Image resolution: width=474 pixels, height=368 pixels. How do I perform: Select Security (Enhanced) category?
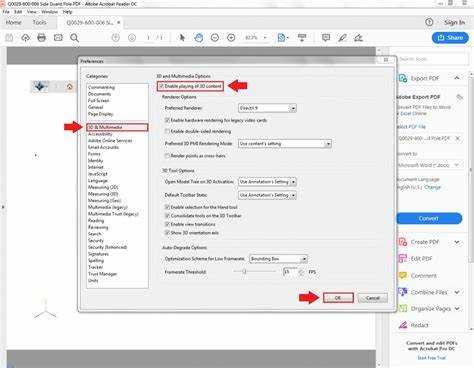107,247
